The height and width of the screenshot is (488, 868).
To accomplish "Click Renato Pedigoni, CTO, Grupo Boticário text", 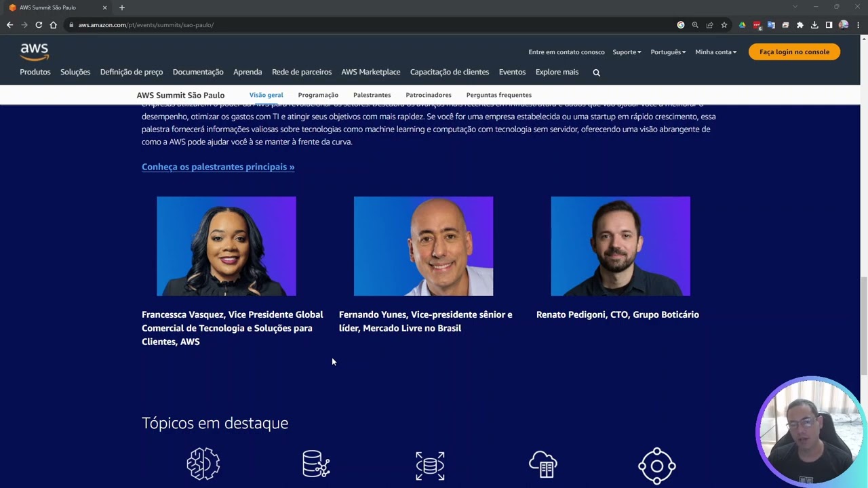I will (x=618, y=314).
